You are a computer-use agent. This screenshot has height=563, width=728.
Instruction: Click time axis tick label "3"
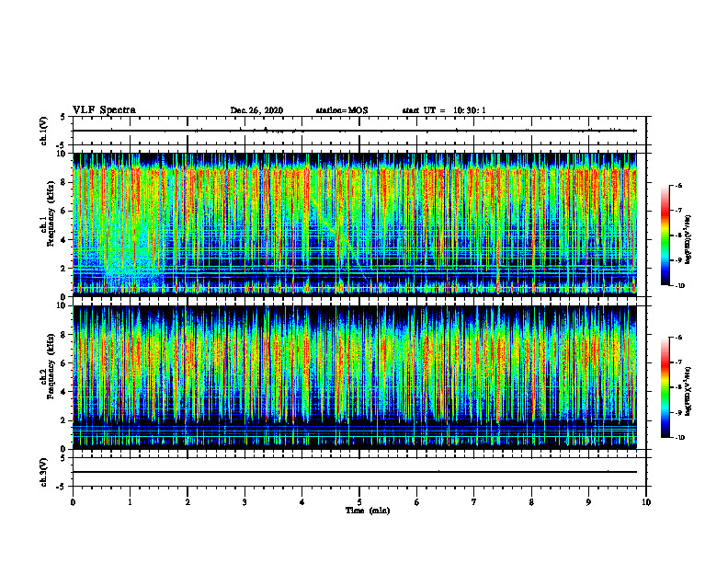(x=245, y=502)
